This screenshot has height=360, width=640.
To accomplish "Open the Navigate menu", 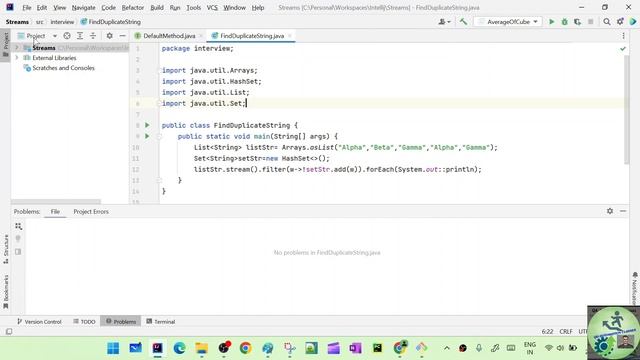I will tap(83, 8).
